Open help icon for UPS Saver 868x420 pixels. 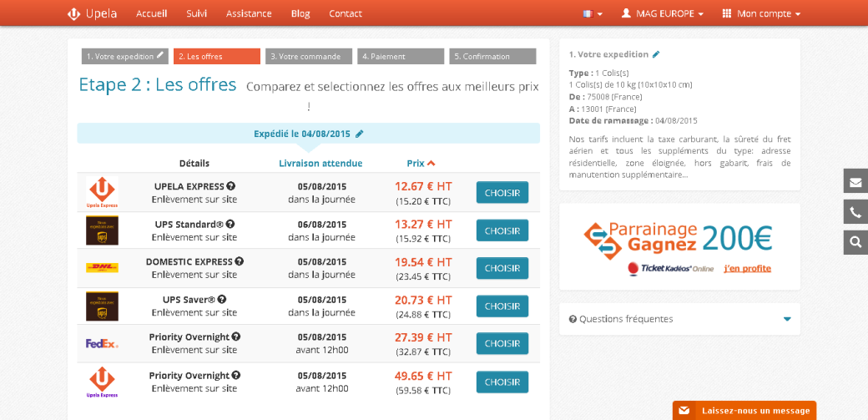221,299
